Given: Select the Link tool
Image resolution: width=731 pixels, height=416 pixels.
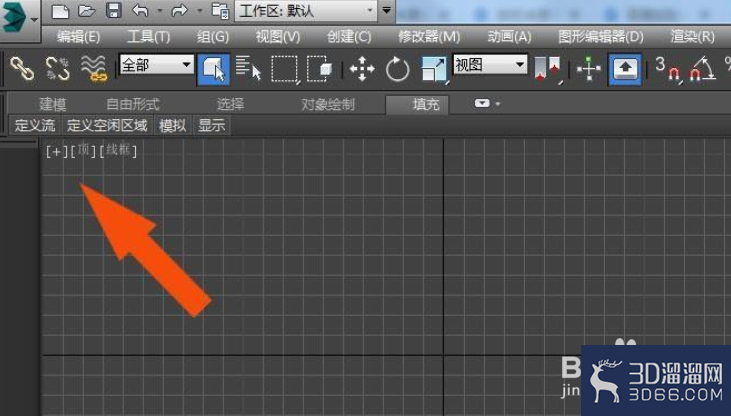Looking at the screenshot, I should (x=22, y=69).
